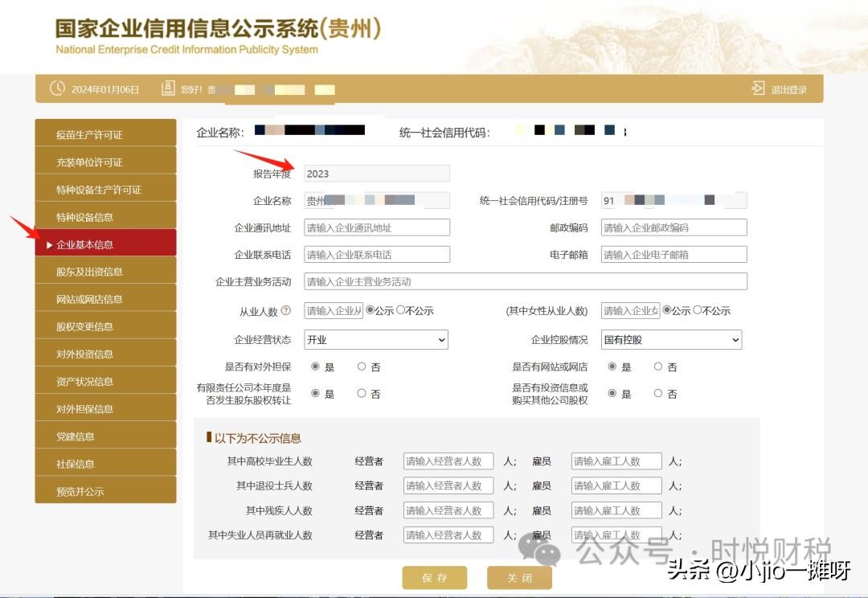Click the 企业主营业务活动 text field
Image resolution: width=868 pixels, height=598 pixels.
click(526, 281)
